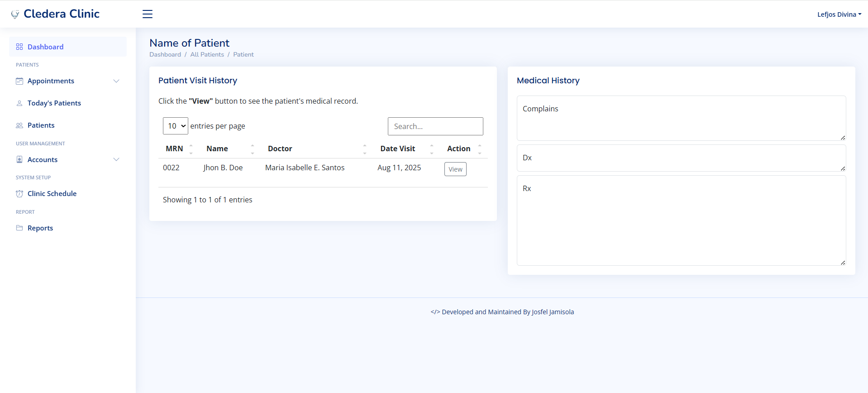The width and height of the screenshot is (868, 393).
Task: Open the Lefjos Divina user menu
Action: pyautogui.click(x=839, y=14)
